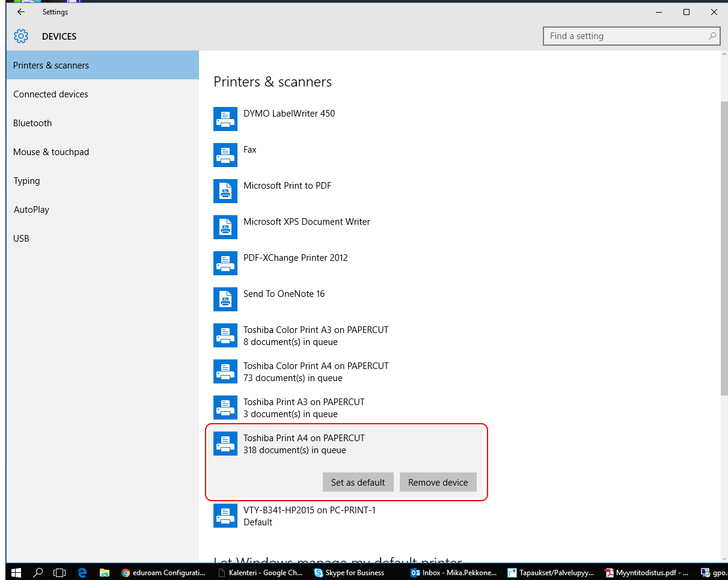
Task: Switch to Outlook Inbox taskbar item
Action: pos(454,573)
